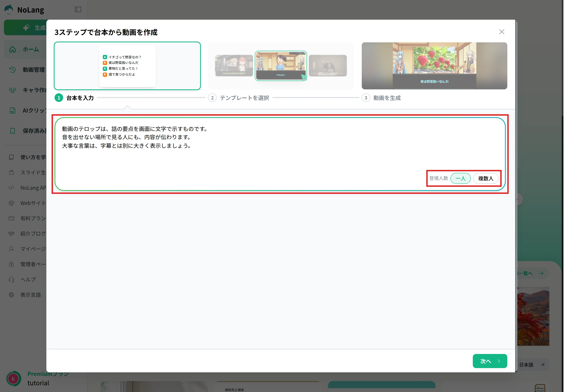Image resolution: width=565 pixels, height=392 pixels.
Task: Click the headset icon beside ヘルプ
Action: (11, 279)
